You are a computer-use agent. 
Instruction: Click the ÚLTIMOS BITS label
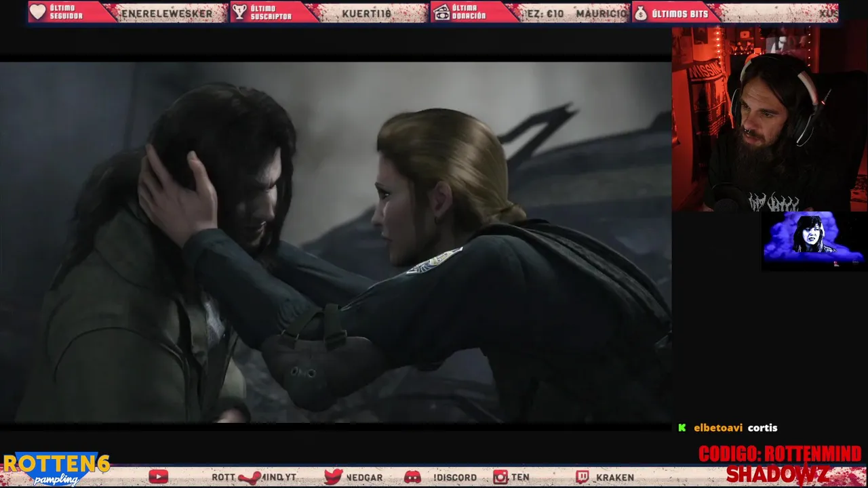(x=679, y=14)
